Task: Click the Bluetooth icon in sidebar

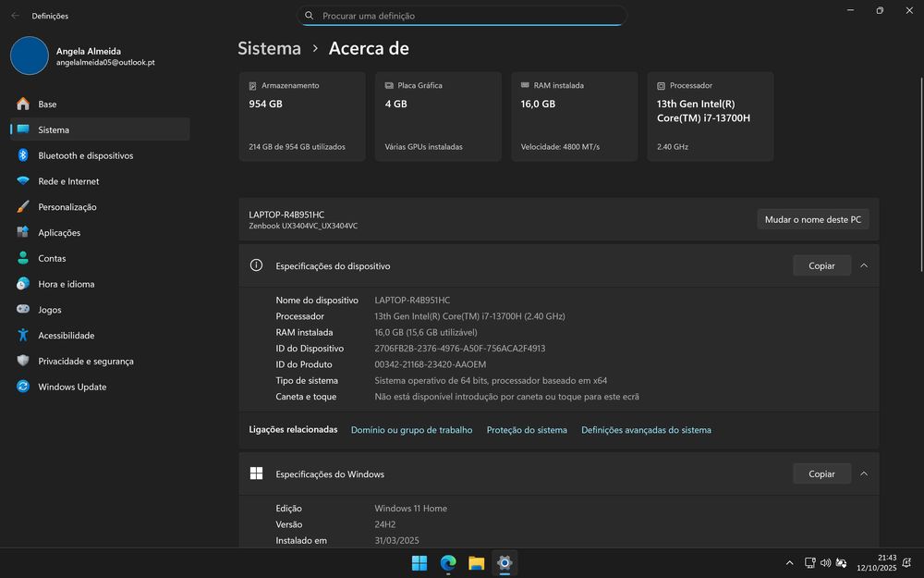Action: pos(23,155)
